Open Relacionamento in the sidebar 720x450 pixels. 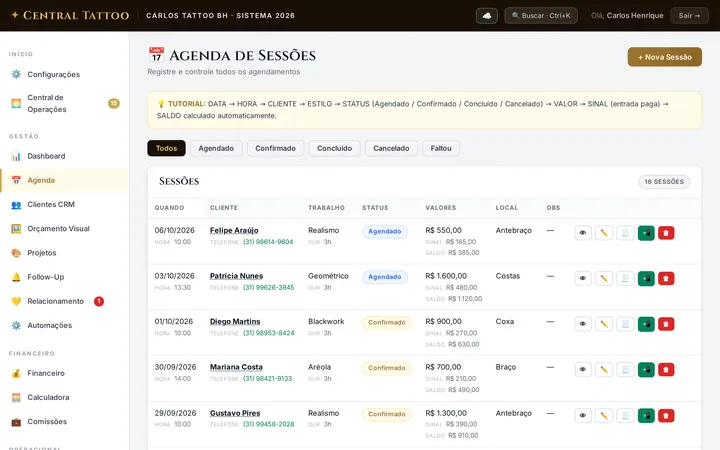tap(64, 301)
